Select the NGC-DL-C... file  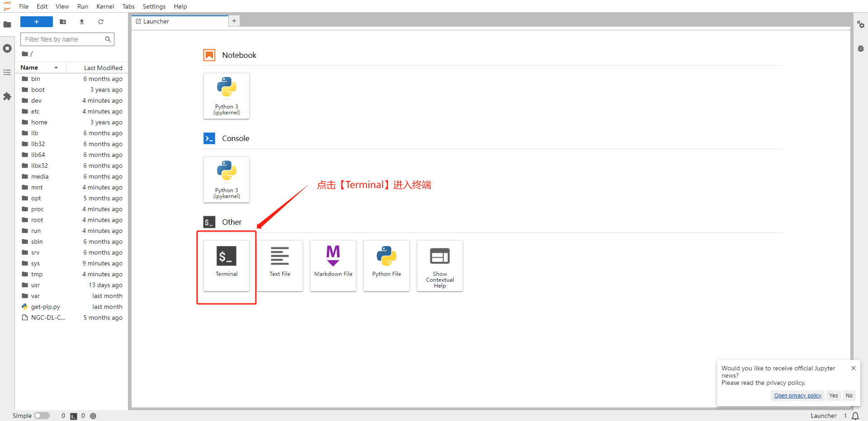coord(72,317)
